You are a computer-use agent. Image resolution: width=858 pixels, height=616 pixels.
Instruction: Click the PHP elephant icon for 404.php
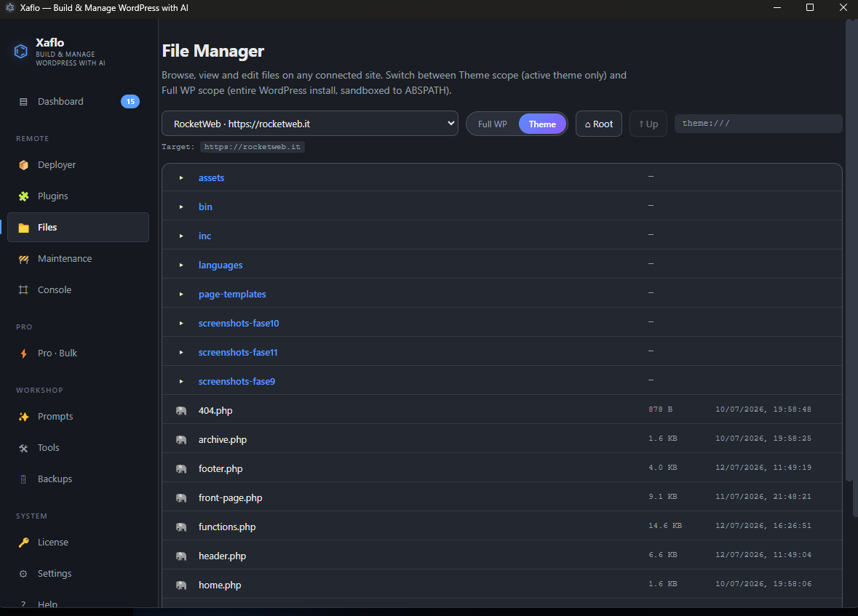[181, 411]
